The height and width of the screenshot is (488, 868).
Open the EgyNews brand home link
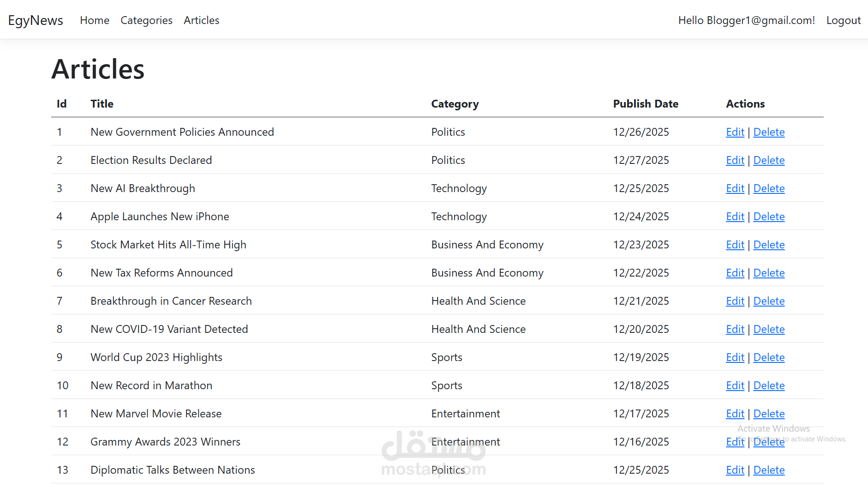tap(36, 20)
